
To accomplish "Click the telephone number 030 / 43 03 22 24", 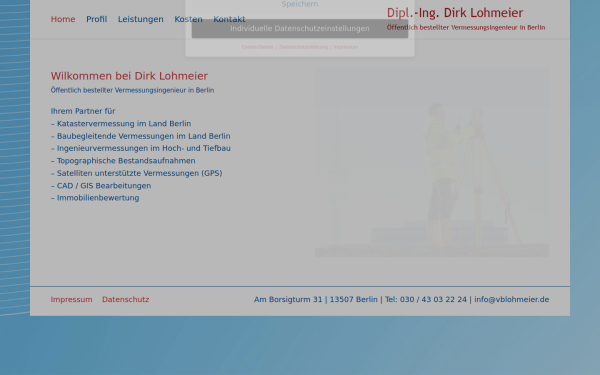I will click(433, 300).
